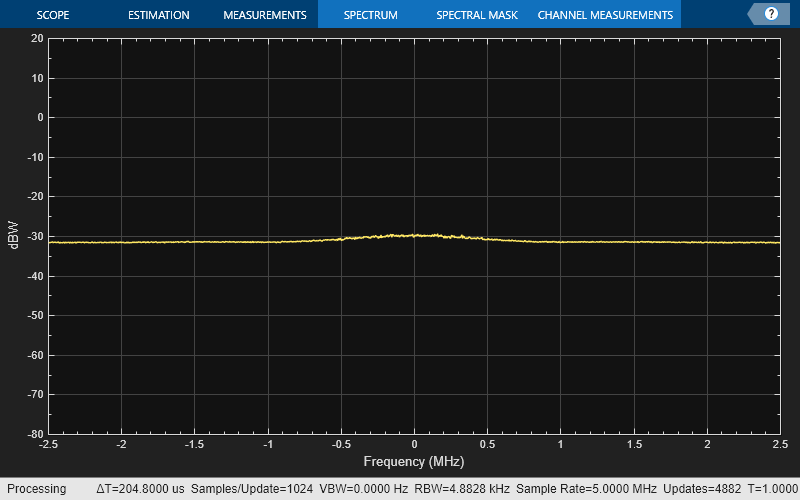
Task: Open the SCOPE tab
Action: pyautogui.click(x=53, y=15)
